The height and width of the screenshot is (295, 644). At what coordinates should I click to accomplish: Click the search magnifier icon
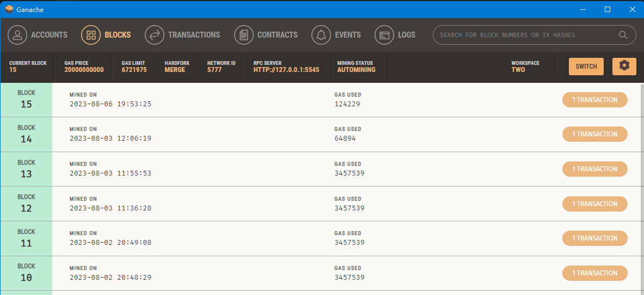[623, 35]
